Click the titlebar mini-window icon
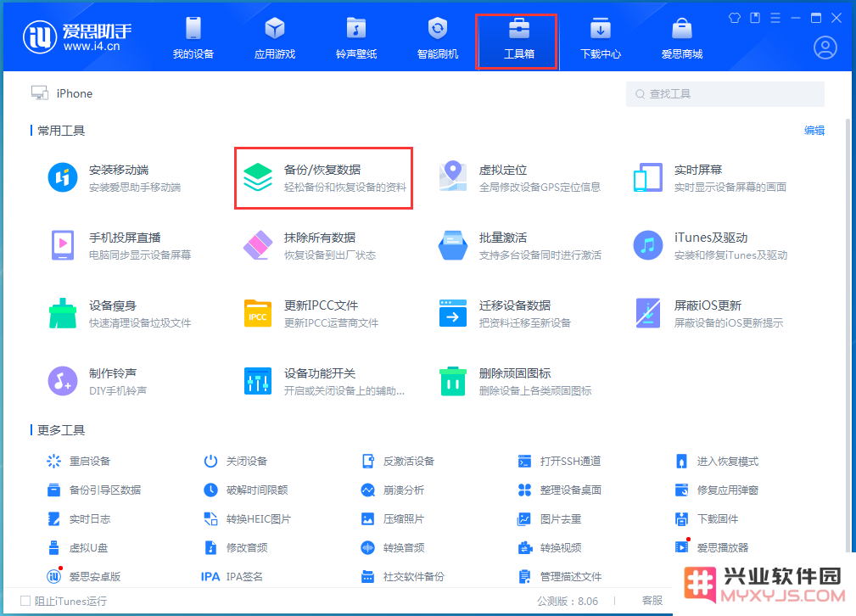Viewport: 856px width, 616px height. point(755,18)
